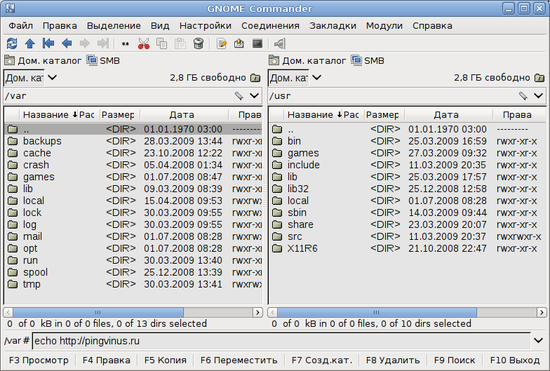Image resolution: width=550 pixels, height=371 pixels.
Task: Sort left pane by Название column
Action: click(48, 115)
